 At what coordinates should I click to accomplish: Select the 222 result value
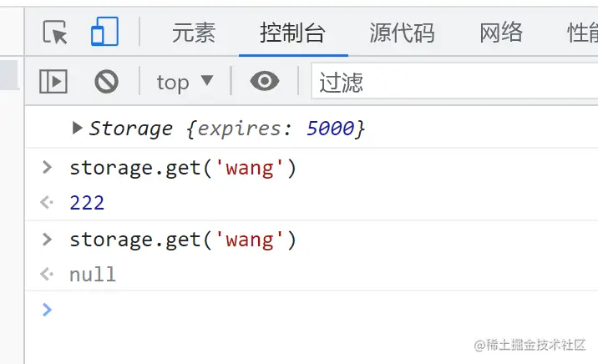click(x=87, y=203)
